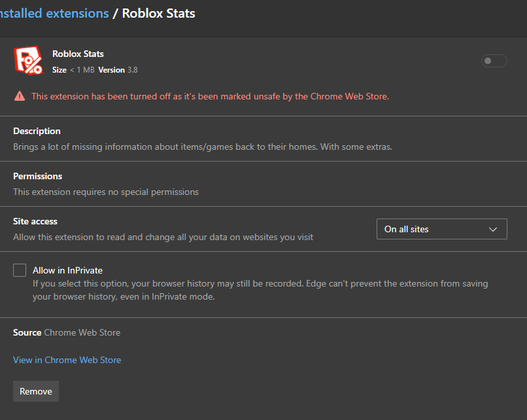Toggle the Roblox Stats extension enable switch
Image resolution: width=527 pixels, height=420 pixels.
[x=494, y=61]
